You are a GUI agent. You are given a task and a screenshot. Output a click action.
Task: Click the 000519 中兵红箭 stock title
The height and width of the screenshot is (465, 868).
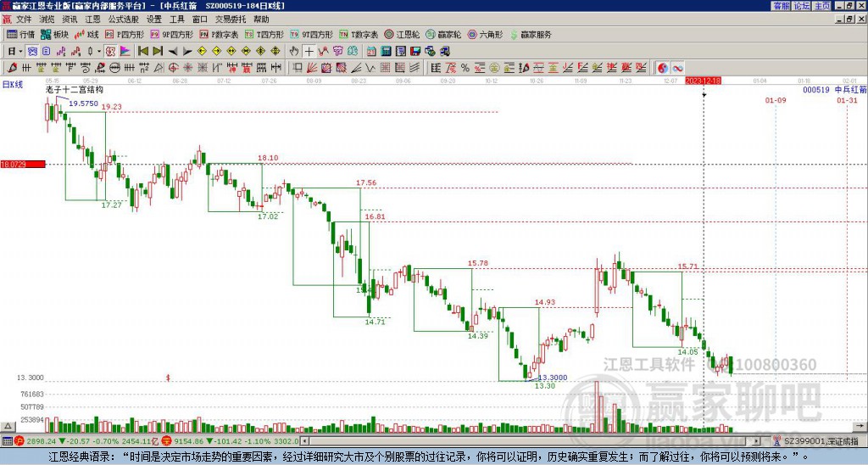click(834, 89)
